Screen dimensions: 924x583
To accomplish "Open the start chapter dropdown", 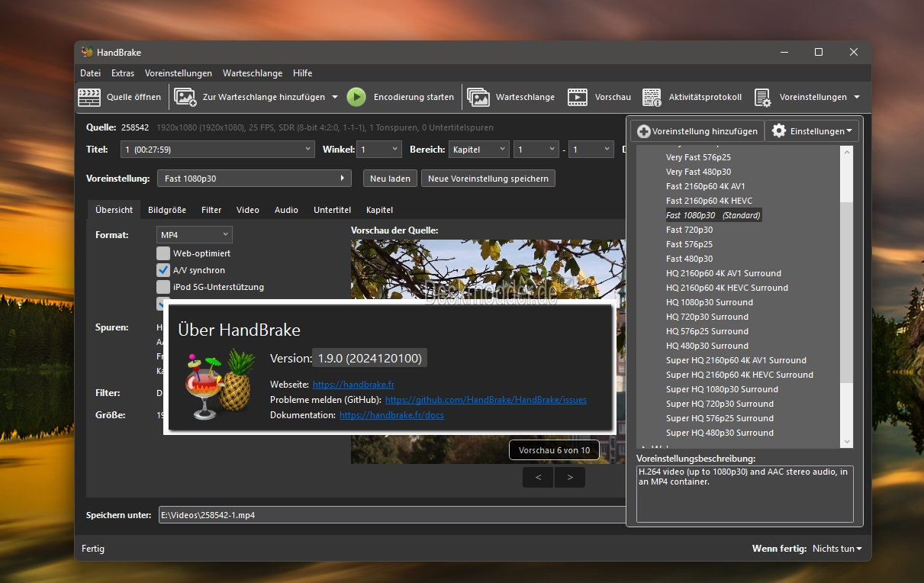I will point(536,150).
